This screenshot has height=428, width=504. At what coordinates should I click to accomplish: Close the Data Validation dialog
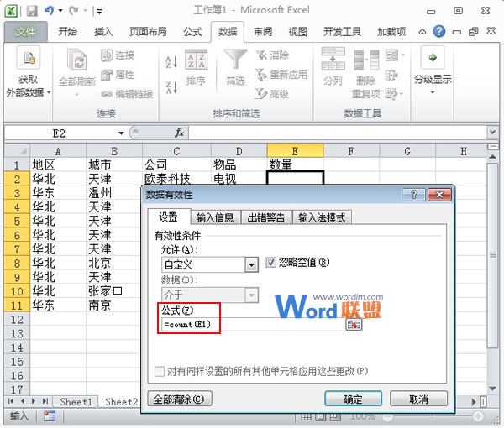click(x=439, y=195)
